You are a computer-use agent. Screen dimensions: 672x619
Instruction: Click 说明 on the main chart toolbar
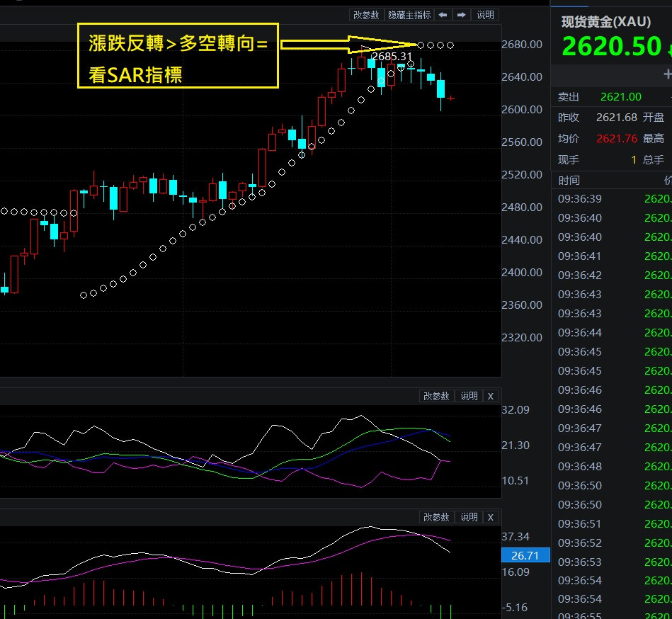coord(485,14)
